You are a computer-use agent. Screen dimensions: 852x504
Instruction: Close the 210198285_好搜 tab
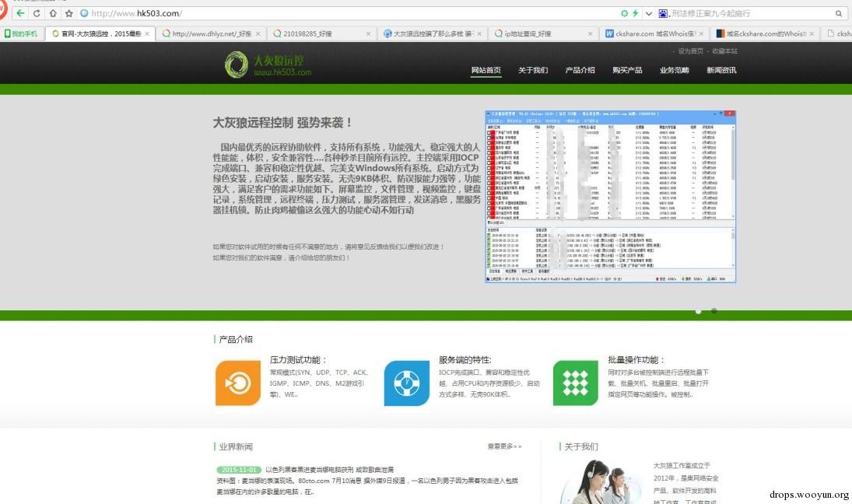[368, 33]
